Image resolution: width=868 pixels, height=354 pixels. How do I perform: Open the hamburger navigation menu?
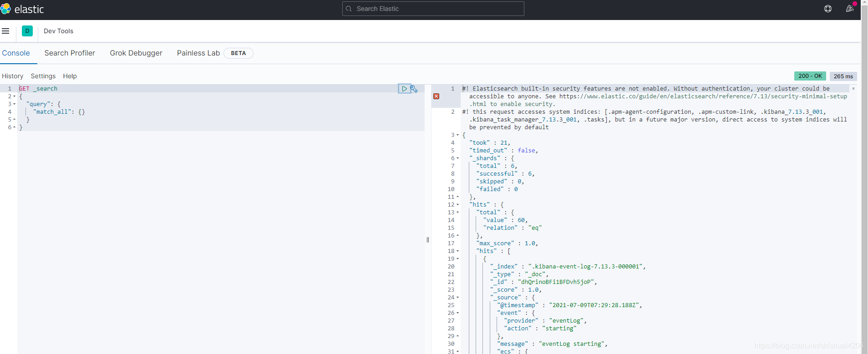5,31
